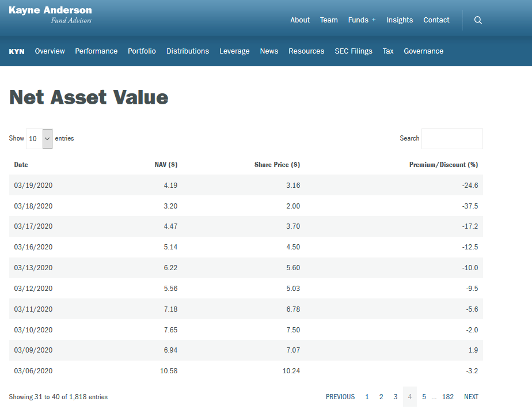Go to the PREVIOUS page of entries
Screen dimensions: 532x409
pos(340,397)
